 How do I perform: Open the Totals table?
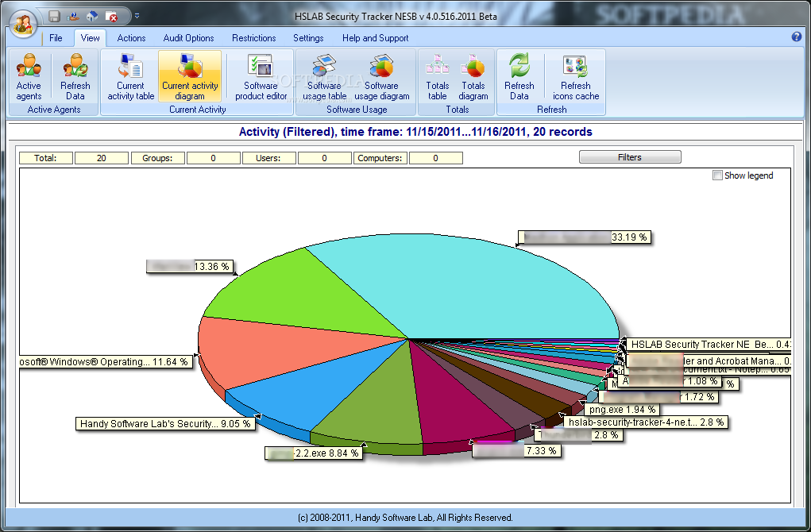(437, 76)
